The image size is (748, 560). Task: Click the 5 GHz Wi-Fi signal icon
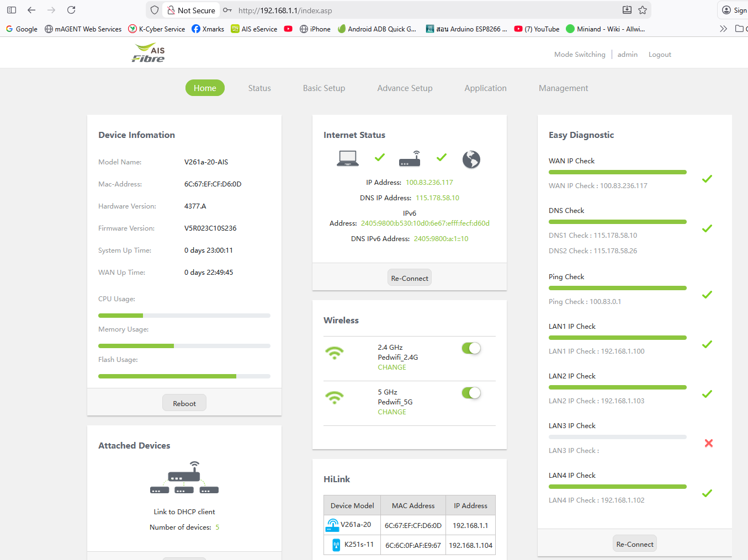[x=335, y=398]
